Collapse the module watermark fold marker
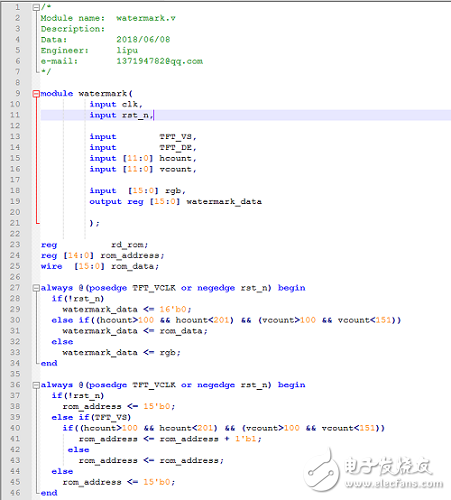451x500 pixels. pos(36,94)
